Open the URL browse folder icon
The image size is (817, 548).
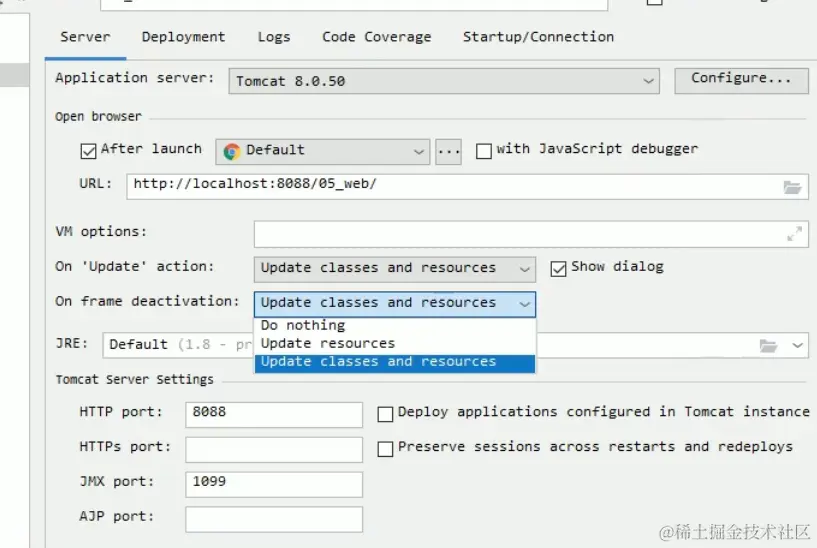click(792, 187)
